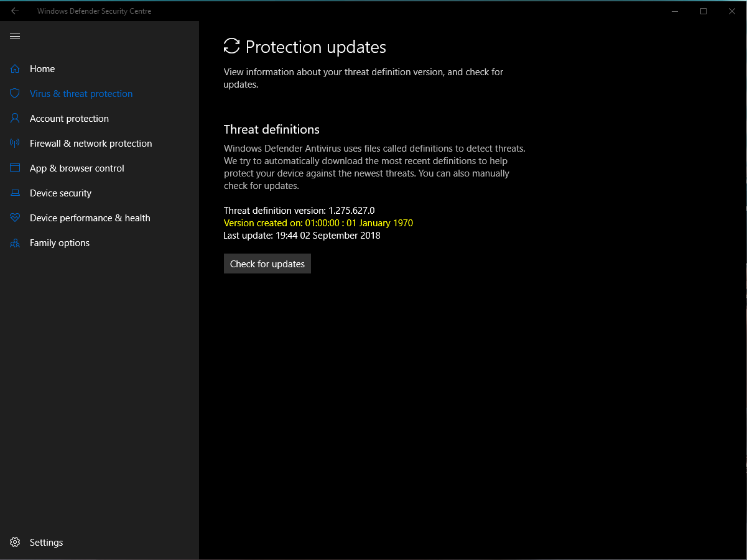Screen dimensions: 747x560
Task: Click the Device performance heart icon
Action: [15, 218]
